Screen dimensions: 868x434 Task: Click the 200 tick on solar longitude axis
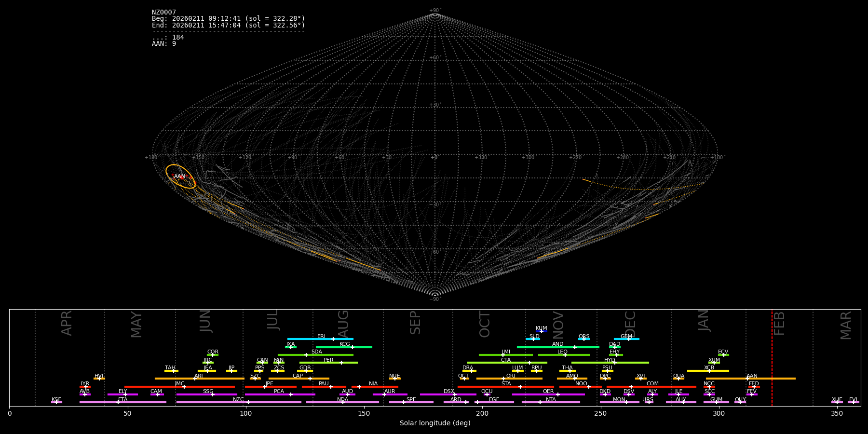(482, 413)
